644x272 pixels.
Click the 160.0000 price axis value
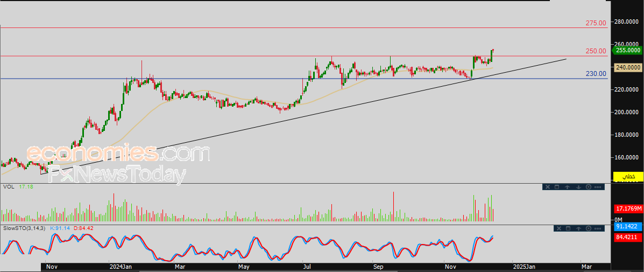pyautogui.click(x=626, y=157)
